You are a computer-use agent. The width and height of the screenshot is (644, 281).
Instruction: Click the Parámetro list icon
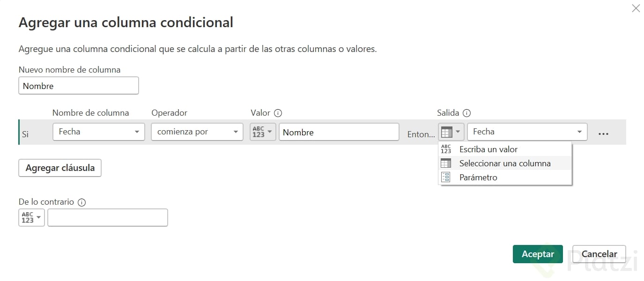tap(446, 177)
